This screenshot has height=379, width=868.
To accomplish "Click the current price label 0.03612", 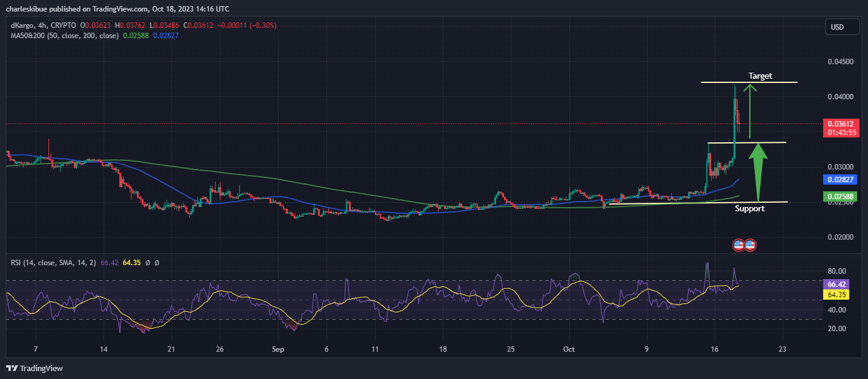I will [841, 124].
